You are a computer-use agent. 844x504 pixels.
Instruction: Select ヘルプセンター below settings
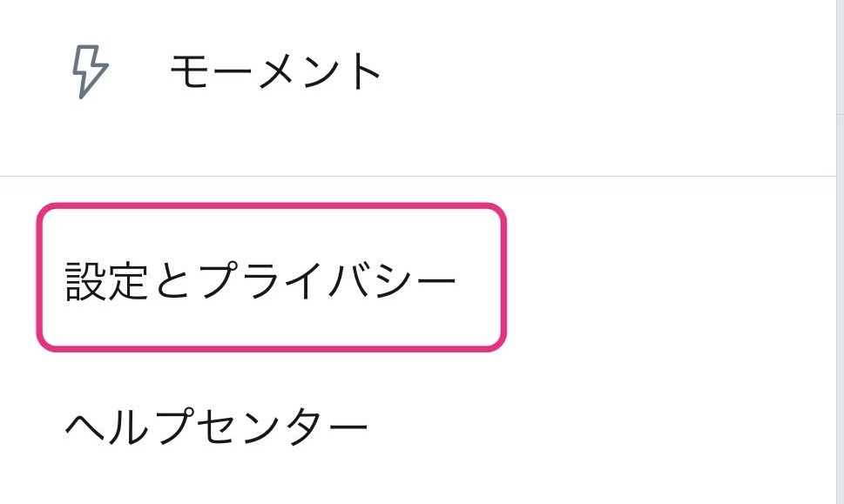point(217,427)
